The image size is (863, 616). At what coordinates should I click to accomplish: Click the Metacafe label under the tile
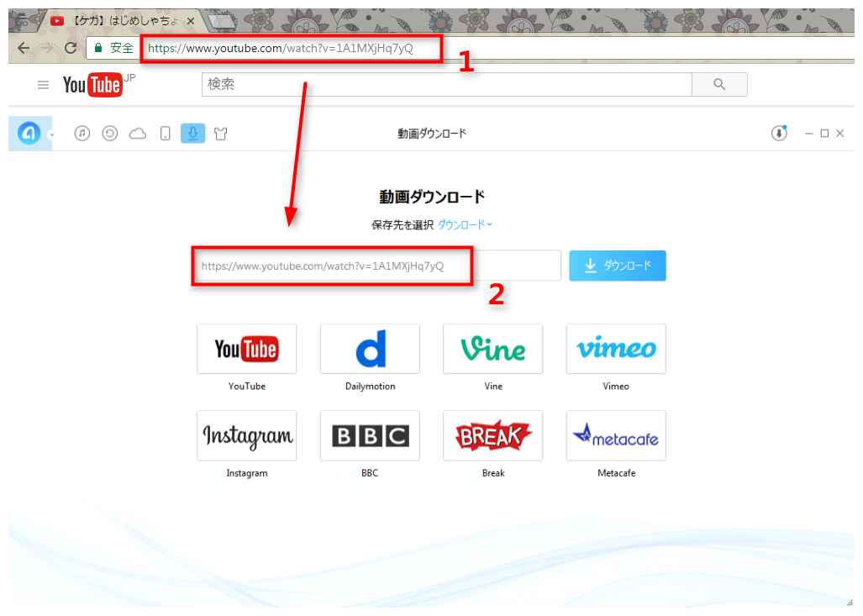tap(616, 473)
